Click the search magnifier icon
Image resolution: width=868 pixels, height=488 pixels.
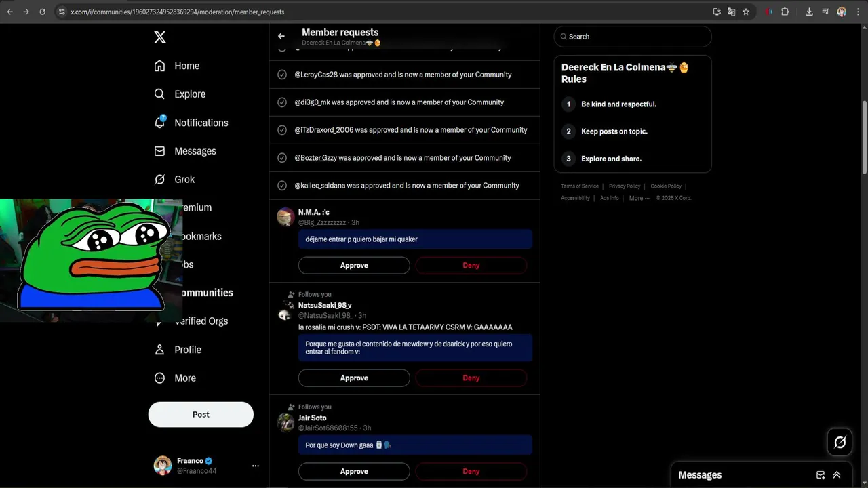click(563, 37)
